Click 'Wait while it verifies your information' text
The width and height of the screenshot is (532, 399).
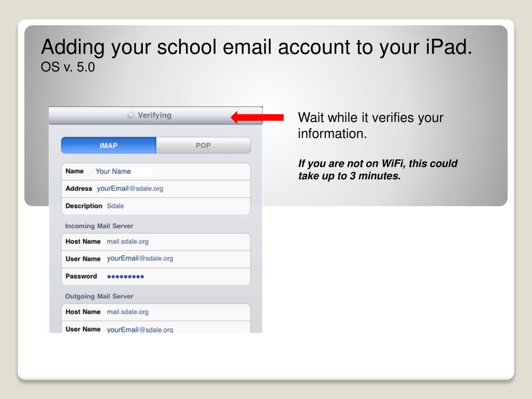370,126
